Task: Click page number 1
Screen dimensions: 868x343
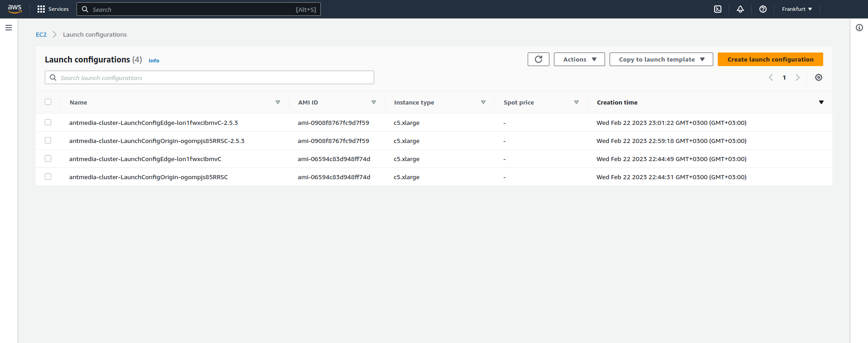Action: click(784, 77)
